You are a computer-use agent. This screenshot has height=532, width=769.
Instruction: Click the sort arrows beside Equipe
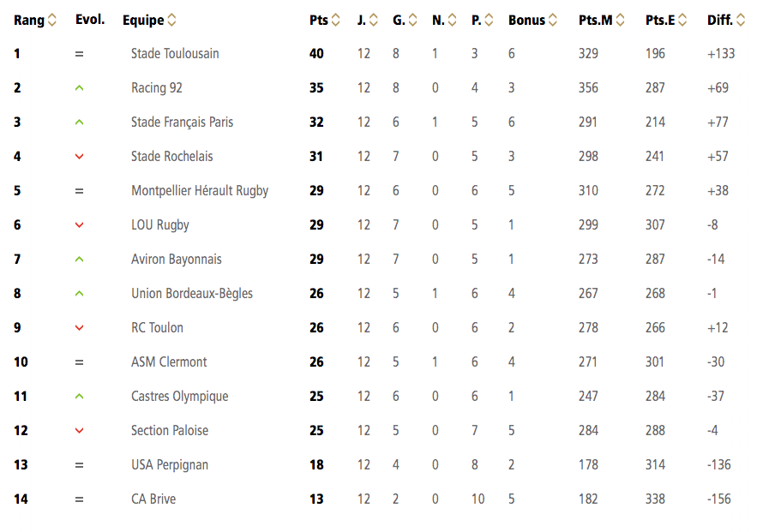tap(171, 20)
